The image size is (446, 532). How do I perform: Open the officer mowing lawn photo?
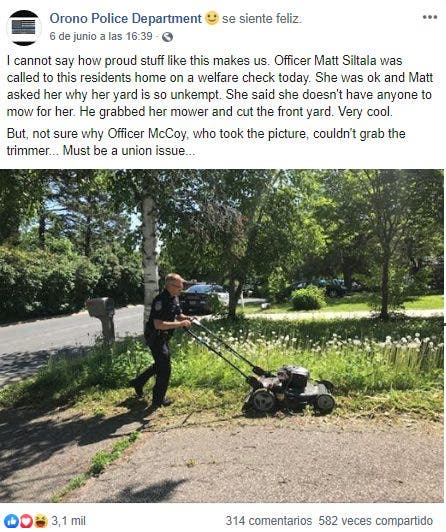click(x=222, y=336)
